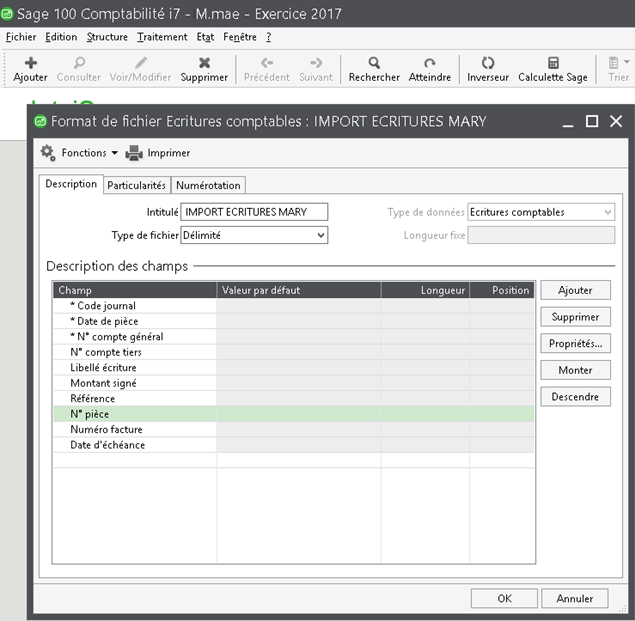
Task: Confirm with the OK button
Action: coord(504,598)
